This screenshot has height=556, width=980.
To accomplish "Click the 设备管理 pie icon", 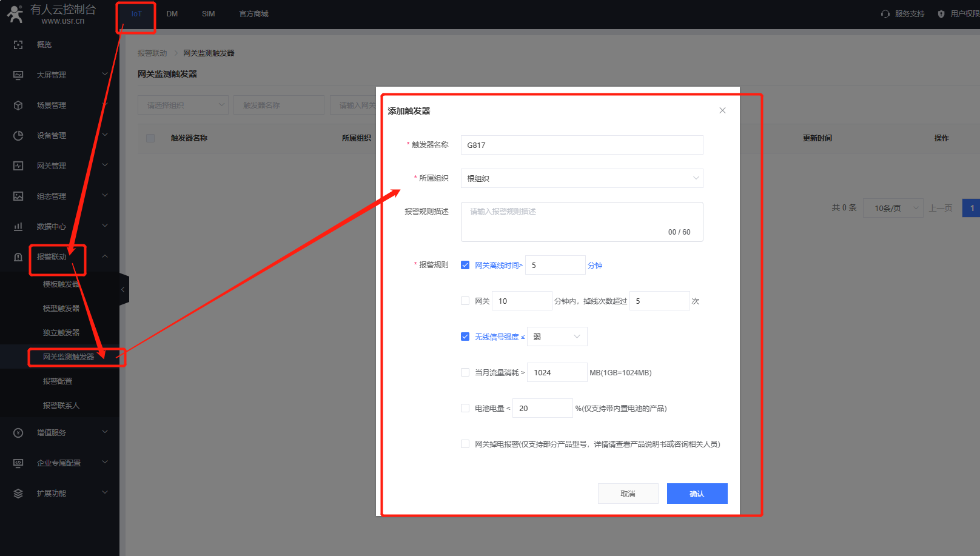I will tap(18, 136).
